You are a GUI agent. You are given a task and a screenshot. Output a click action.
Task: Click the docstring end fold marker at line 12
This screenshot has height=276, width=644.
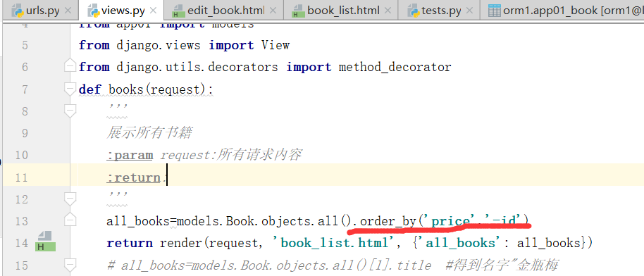[x=70, y=199]
